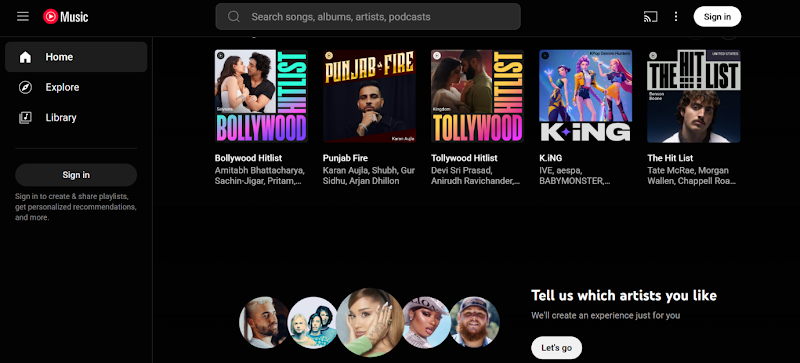
Task: Click the center artist photo circle
Action: (370, 323)
